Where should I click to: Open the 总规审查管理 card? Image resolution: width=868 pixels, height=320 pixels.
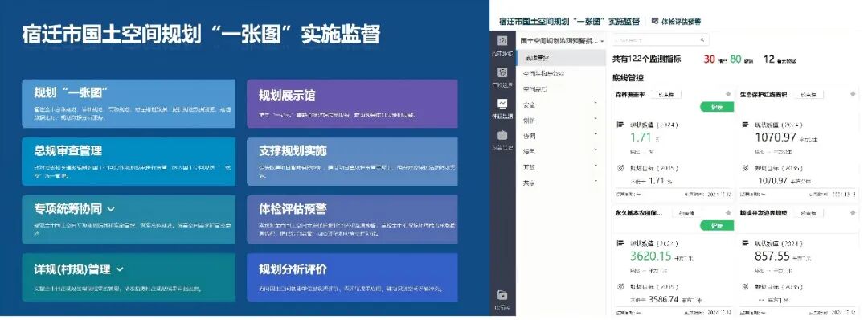pos(129,161)
